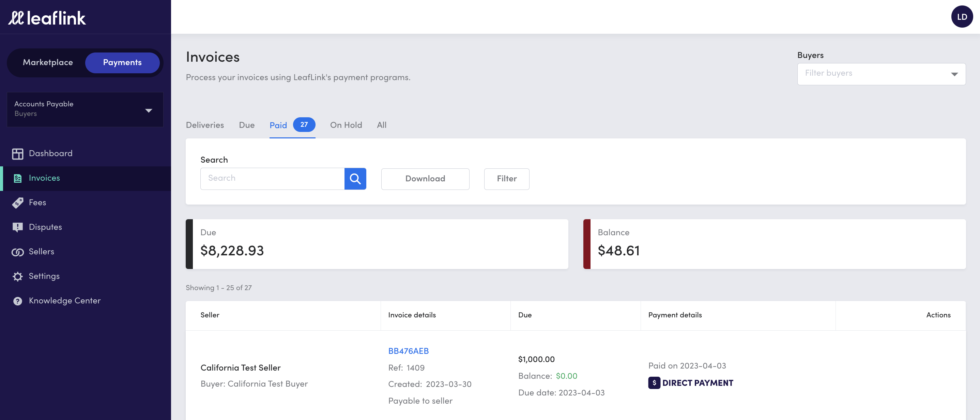The width and height of the screenshot is (980, 420).
Task: Click the Due date: 2023-04-03 text
Action: pos(561,393)
